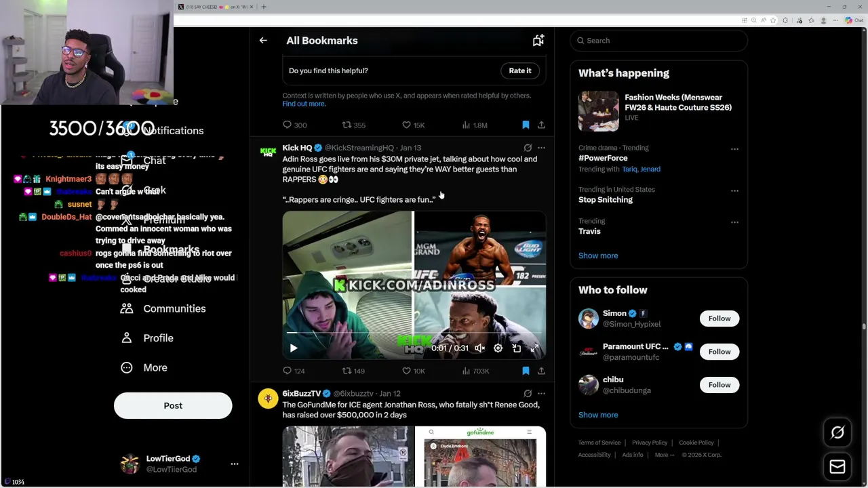This screenshot has width=868, height=488.
Task: Enter fullscreen on the Kick HQ video
Action: click(x=535, y=348)
